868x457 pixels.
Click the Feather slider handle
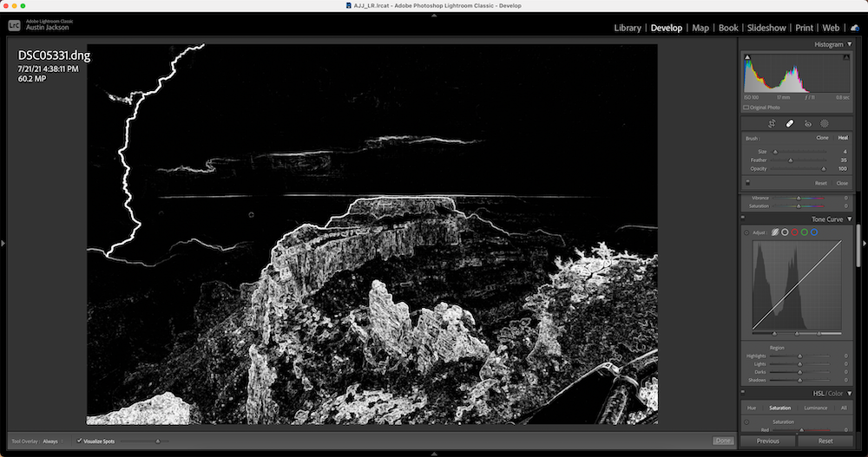[790, 160]
